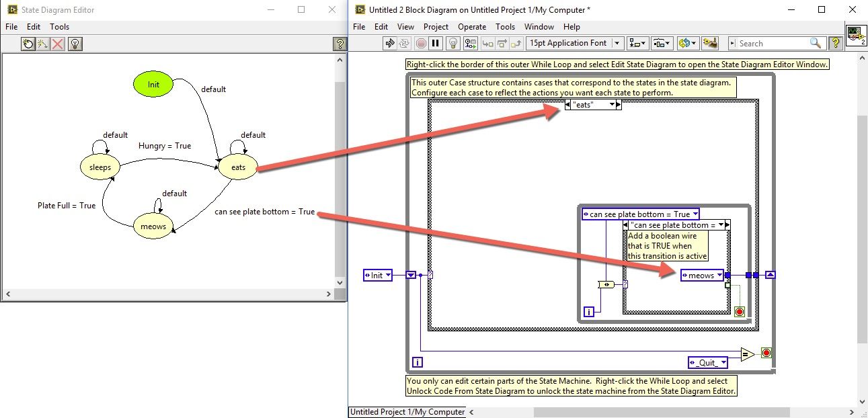Click the 'can see plate bottom = True' transition label
The width and height of the screenshot is (868, 418).
coord(264,212)
